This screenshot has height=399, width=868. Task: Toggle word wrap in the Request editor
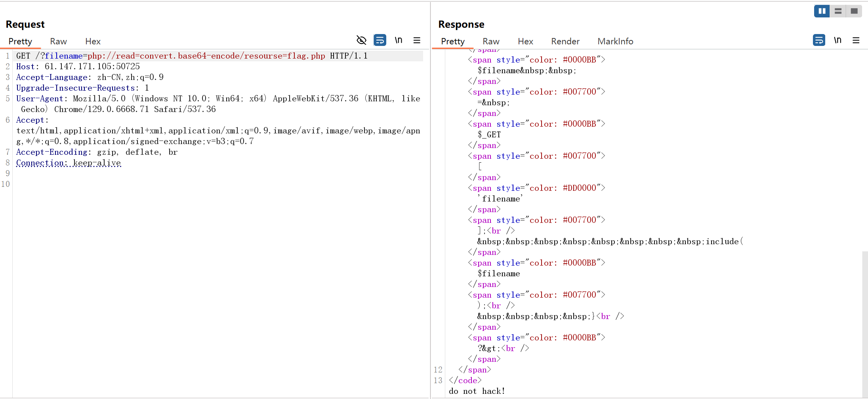(380, 40)
